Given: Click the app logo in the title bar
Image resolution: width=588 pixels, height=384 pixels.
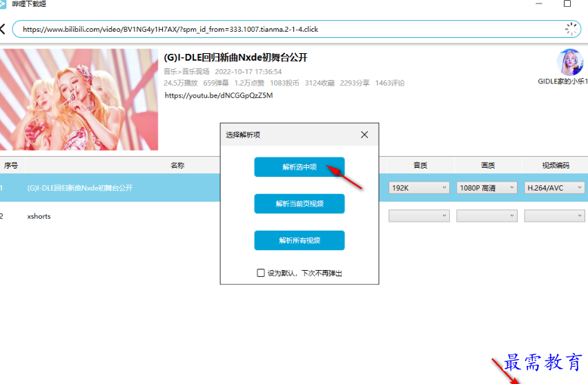Looking at the screenshot, I should click(3, 4).
